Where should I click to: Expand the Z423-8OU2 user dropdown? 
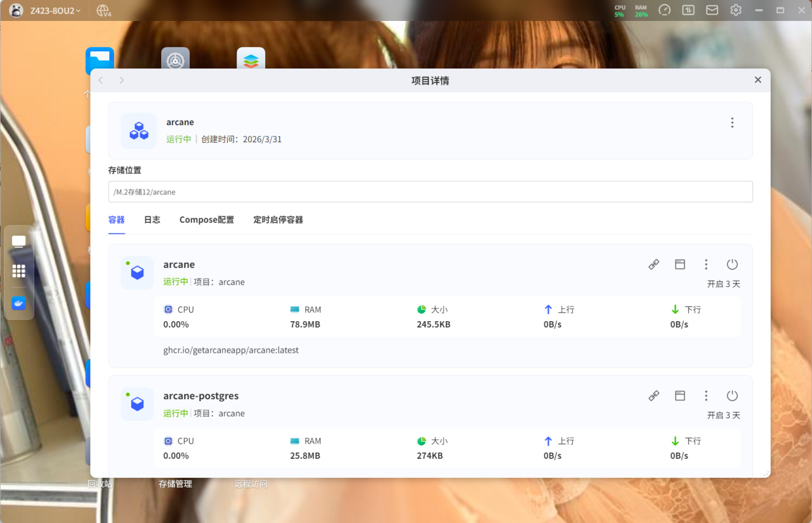[x=56, y=11]
